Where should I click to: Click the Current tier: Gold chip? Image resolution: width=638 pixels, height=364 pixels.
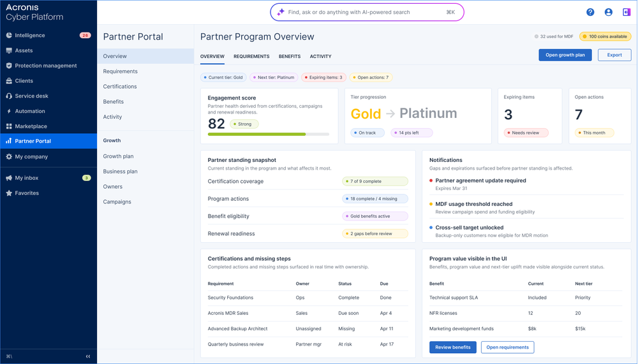coord(223,77)
